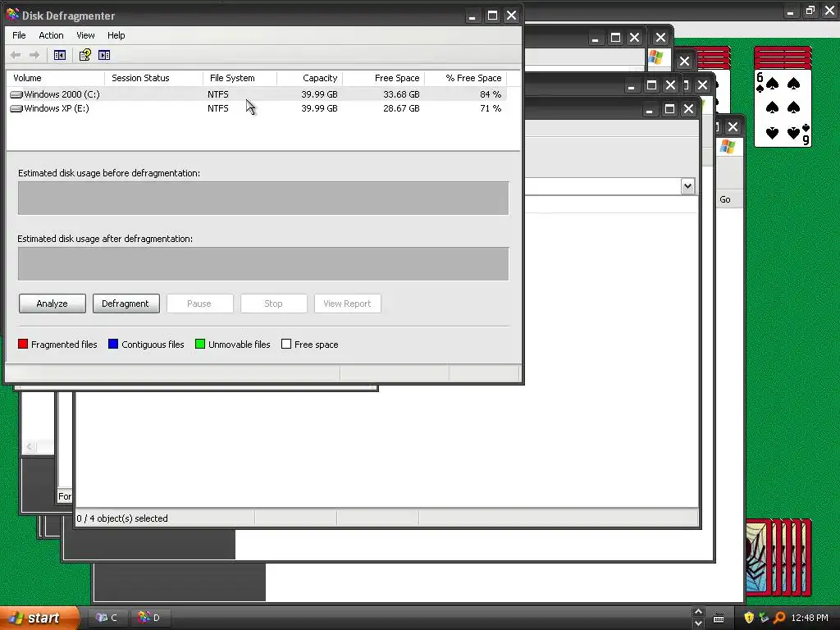Image resolution: width=840 pixels, height=630 pixels.
Task: Click the 33.68 GB free space value
Action: 401,94
